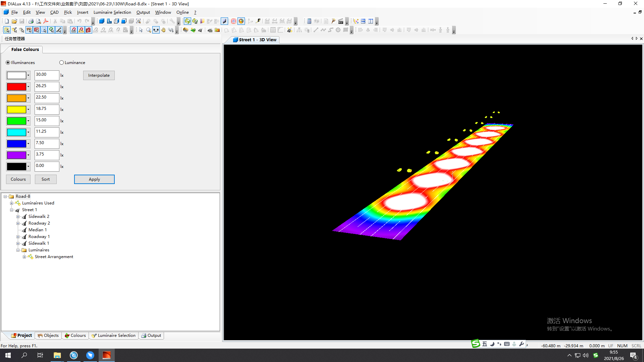Click the tile windows horizontally icon
Screen dimensions: 644x362
coord(363,21)
